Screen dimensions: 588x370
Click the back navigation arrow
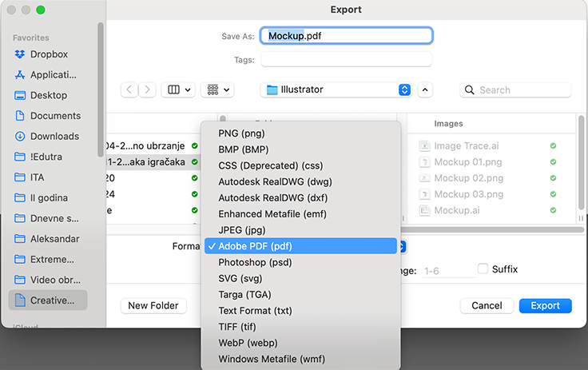pyautogui.click(x=129, y=90)
